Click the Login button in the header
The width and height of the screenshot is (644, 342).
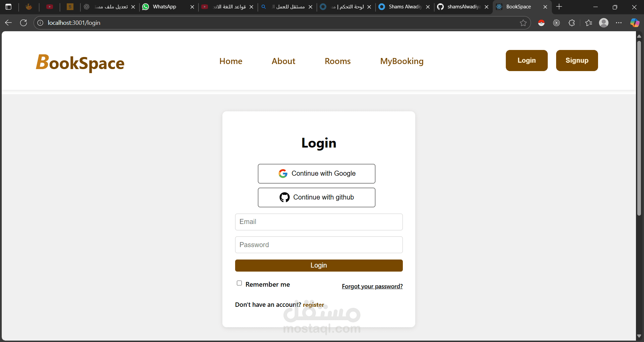527,60
